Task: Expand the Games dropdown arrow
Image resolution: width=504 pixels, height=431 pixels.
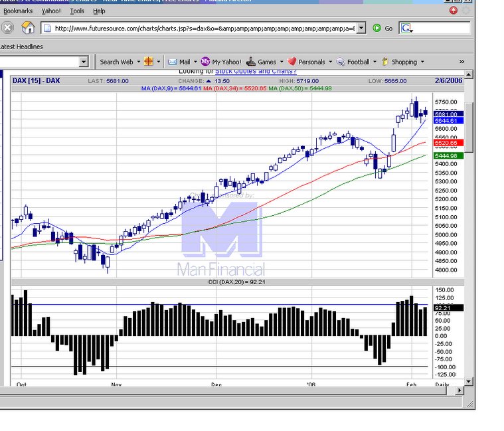Action: tap(282, 62)
